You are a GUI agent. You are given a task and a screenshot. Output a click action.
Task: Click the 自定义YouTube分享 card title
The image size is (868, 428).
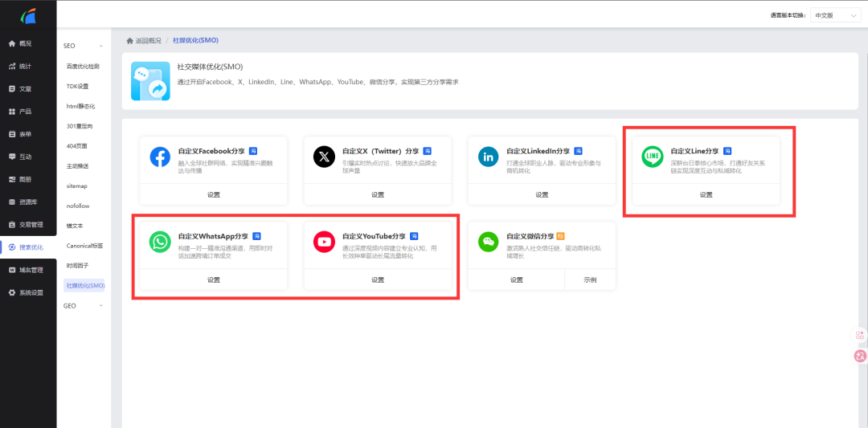point(375,236)
